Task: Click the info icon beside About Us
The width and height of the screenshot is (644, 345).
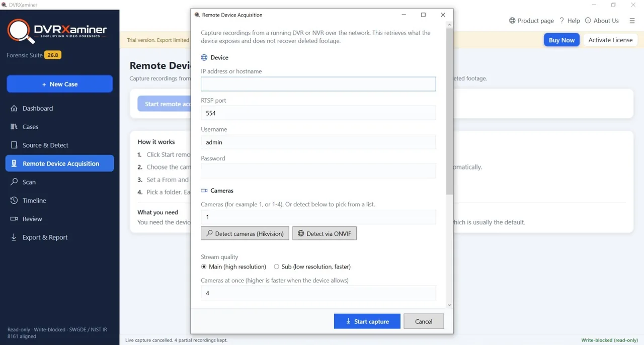Action: coord(588,21)
